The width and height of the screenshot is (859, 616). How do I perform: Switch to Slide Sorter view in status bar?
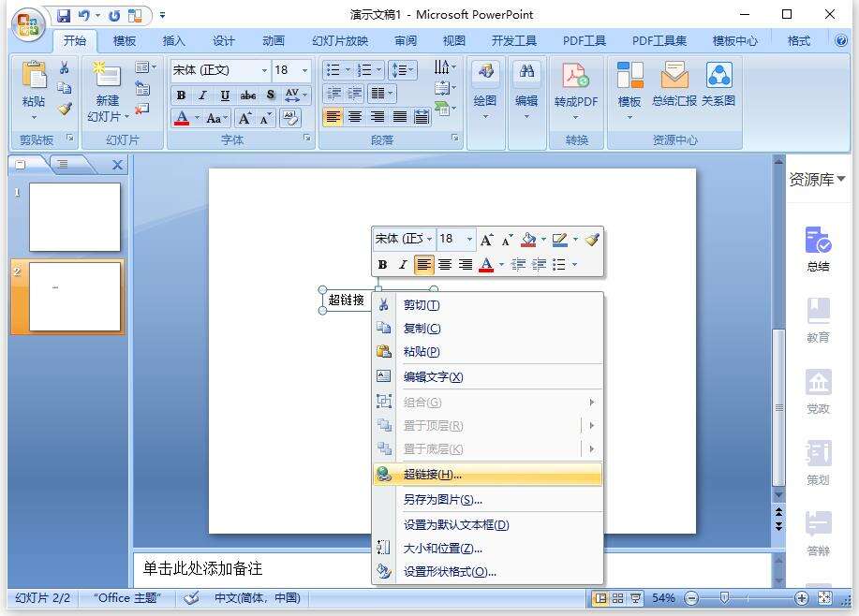click(618, 598)
